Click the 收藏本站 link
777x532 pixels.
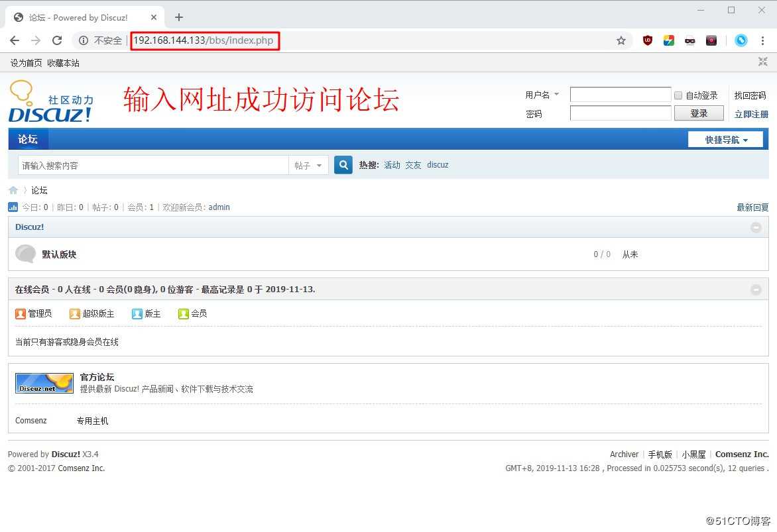click(63, 63)
